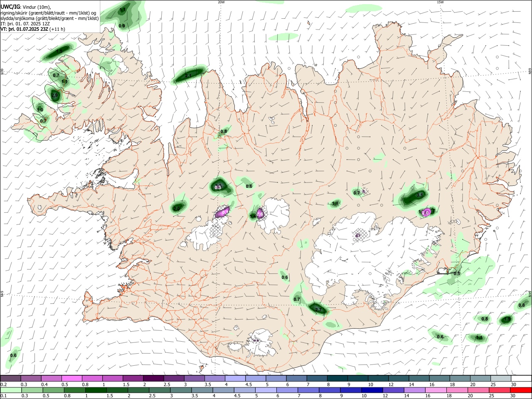Viewport: 532px width, 399px height.
Task: Click the 15W longitude label
Action: [x=440, y=2]
